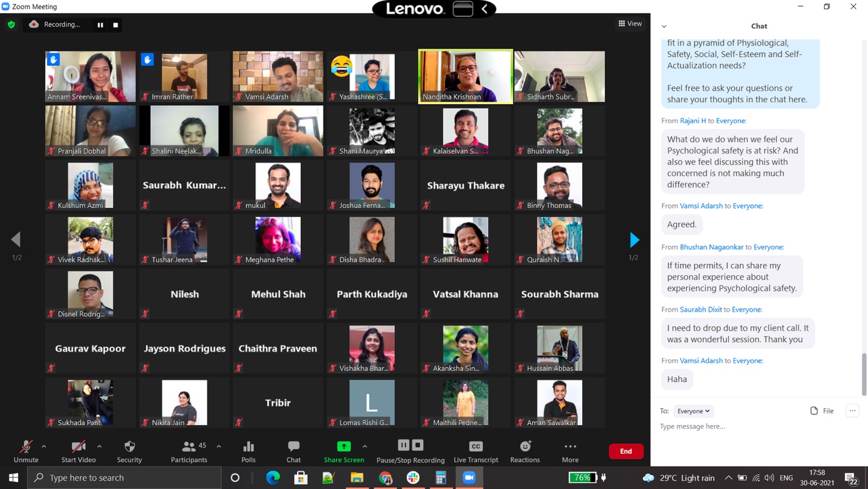Screen dimensions: 868x489
Task: Click the taskbar search box
Action: 125,478
